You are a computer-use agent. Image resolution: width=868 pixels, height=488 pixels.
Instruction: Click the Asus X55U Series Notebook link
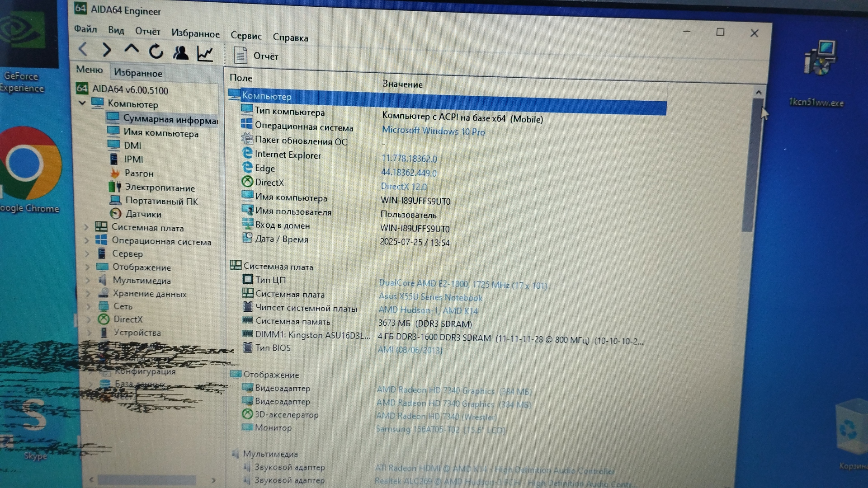tap(430, 297)
